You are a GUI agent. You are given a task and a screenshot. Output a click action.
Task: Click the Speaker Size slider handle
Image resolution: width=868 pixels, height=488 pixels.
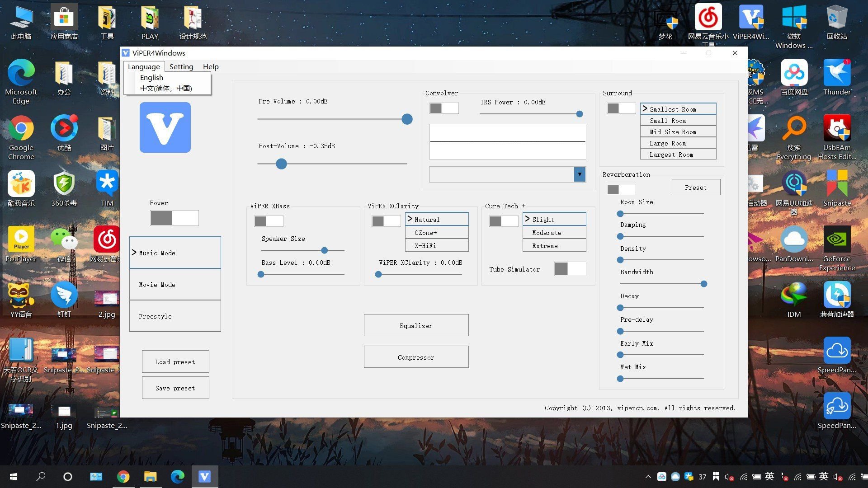tap(324, 250)
